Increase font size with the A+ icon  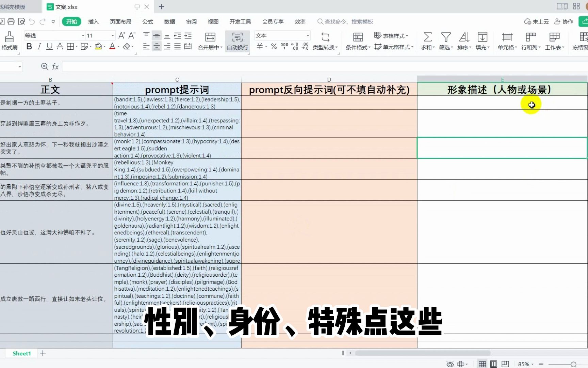coord(121,35)
